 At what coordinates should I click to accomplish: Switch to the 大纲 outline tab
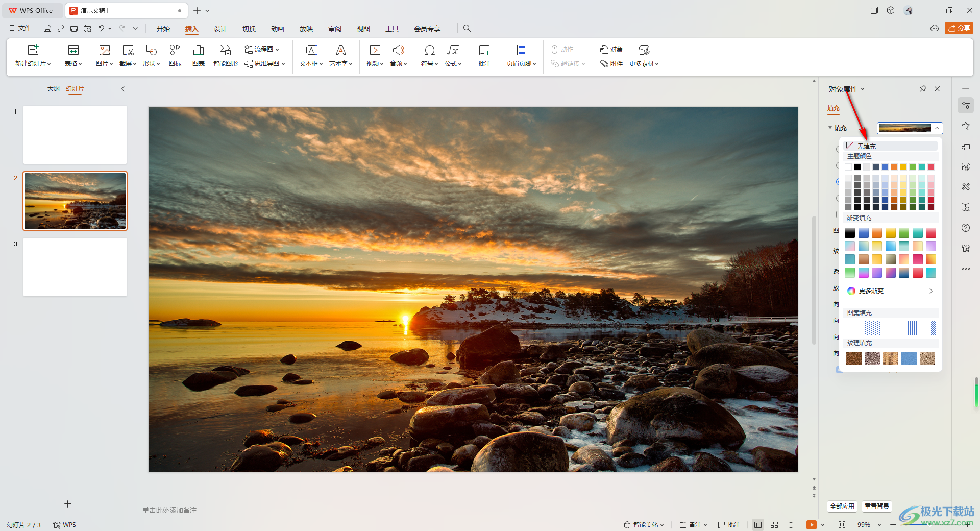click(54, 89)
